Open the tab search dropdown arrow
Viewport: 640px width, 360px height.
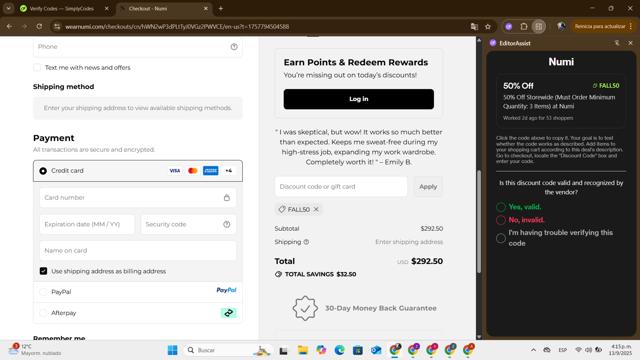[x=8, y=8]
